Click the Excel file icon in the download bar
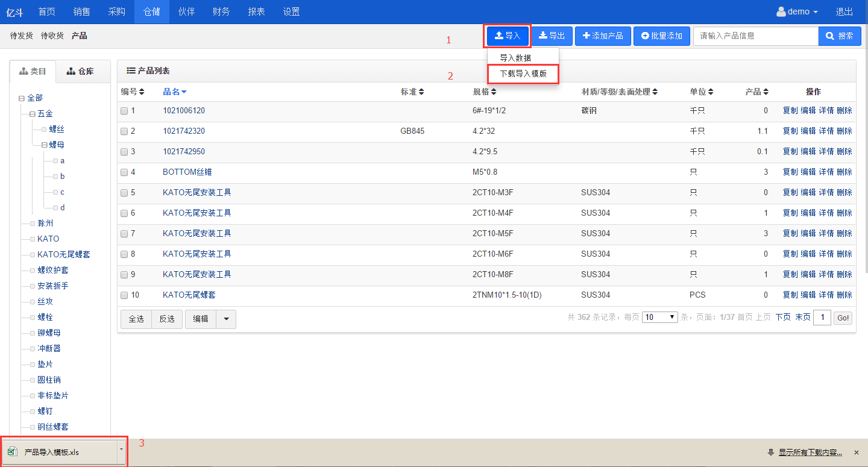 [x=12, y=453]
